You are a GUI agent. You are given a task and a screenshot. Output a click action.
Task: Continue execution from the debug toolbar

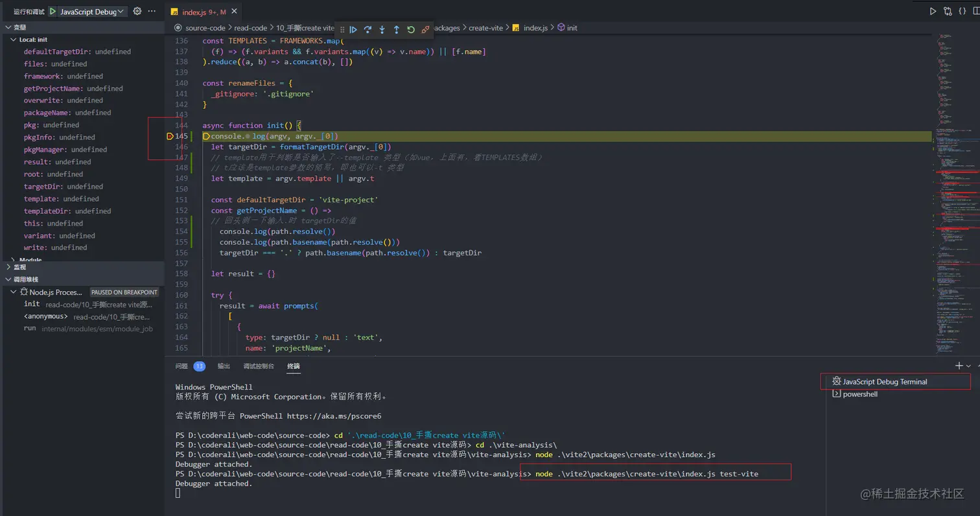(x=353, y=29)
